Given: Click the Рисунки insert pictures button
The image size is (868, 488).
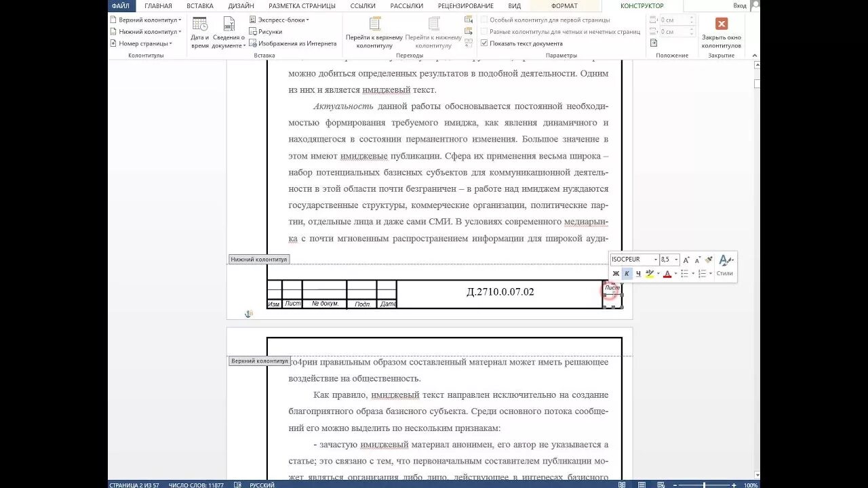Looking at the screenshot, I should tap(265, 32).
